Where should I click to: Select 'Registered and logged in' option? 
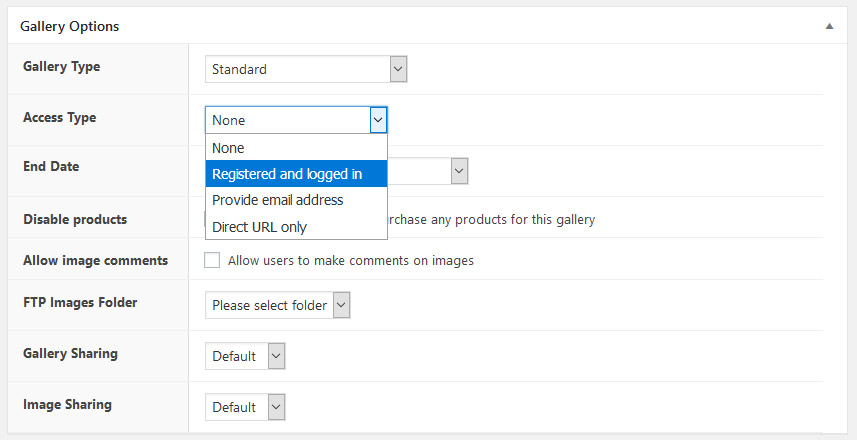296,174
